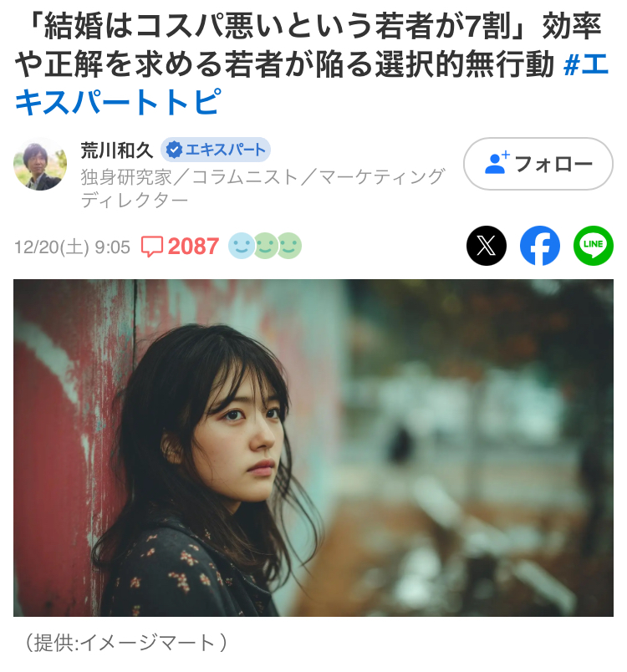Click the 提供:イメージマート image credit
The image size is (627, 672).
point(126,643)
